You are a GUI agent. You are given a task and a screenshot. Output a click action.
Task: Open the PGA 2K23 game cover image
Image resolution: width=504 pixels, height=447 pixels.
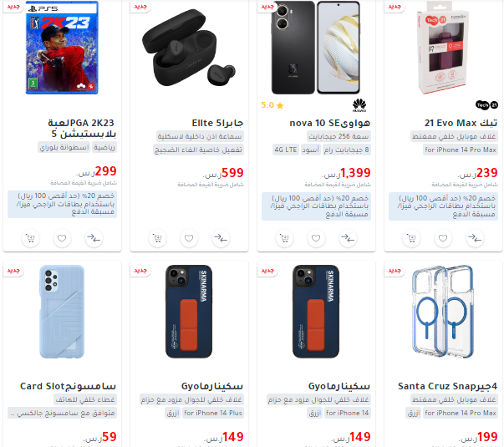(x=62, y=48)
